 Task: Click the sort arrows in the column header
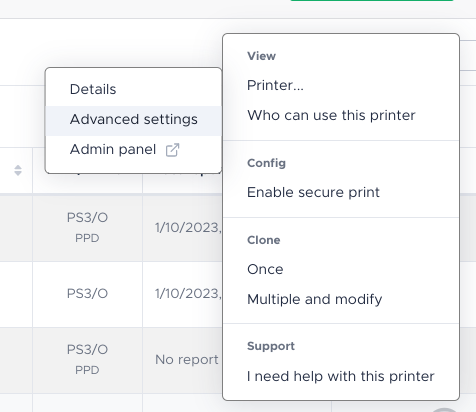click(18, 170)
